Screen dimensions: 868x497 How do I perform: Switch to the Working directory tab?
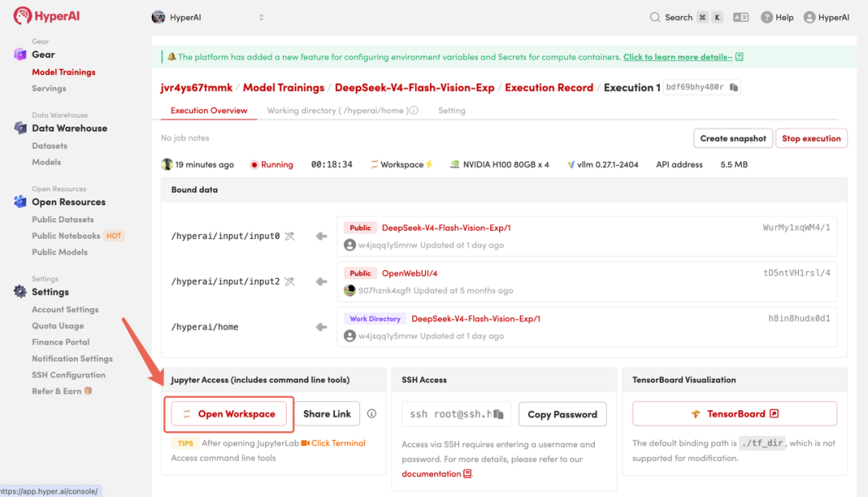coord(338,110)
